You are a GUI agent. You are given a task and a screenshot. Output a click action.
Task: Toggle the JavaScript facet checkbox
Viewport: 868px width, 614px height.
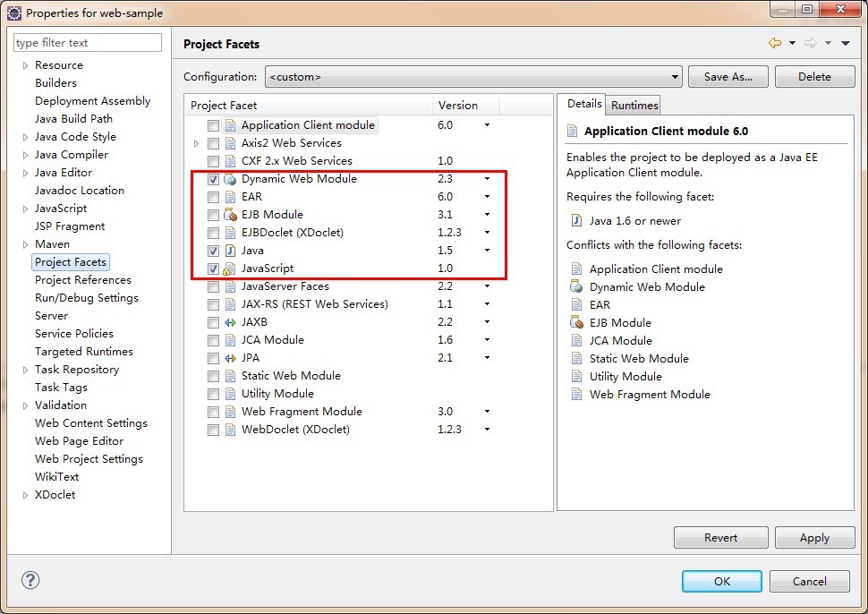[x=213, y=269]
